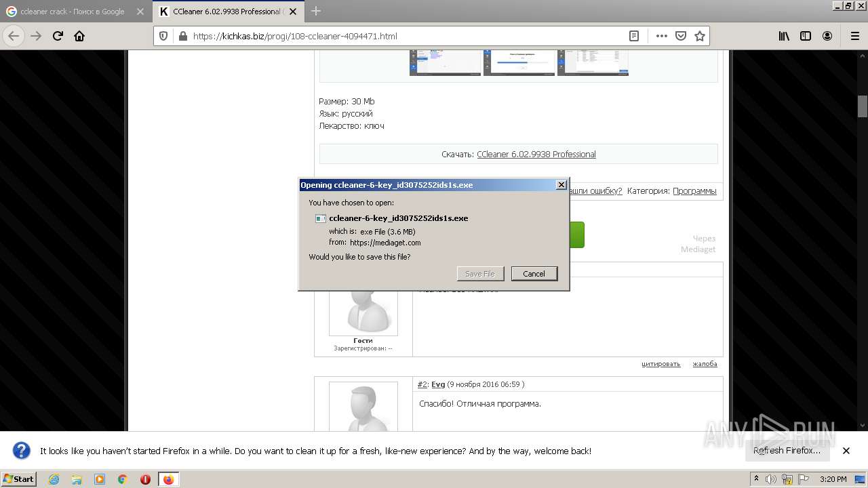Image resolution: width=868 pixels, height=488 pixels.
Task: Click Refresh Firefox button in notification bar
Action: [787, 451]
